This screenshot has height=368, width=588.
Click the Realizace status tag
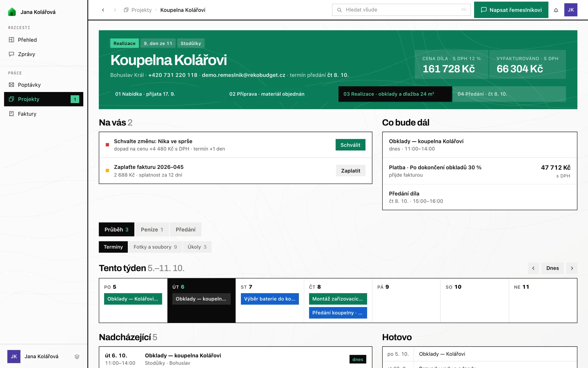tap(124, 43)
